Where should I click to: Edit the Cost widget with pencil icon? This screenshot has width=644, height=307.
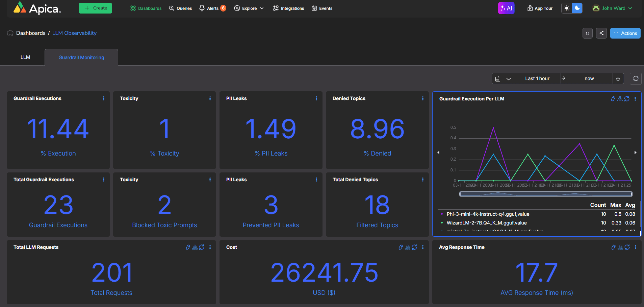[401, 247]
